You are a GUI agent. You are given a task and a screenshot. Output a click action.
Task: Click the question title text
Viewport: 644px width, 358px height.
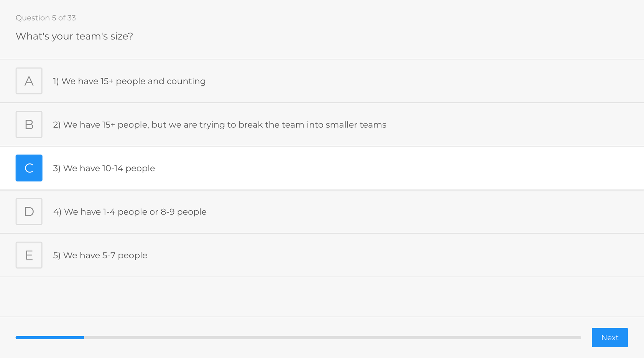74,36
